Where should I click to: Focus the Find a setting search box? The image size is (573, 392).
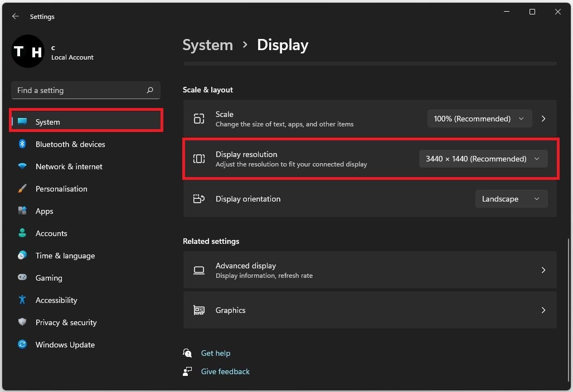pyautogui.click(x=78, y=90)
